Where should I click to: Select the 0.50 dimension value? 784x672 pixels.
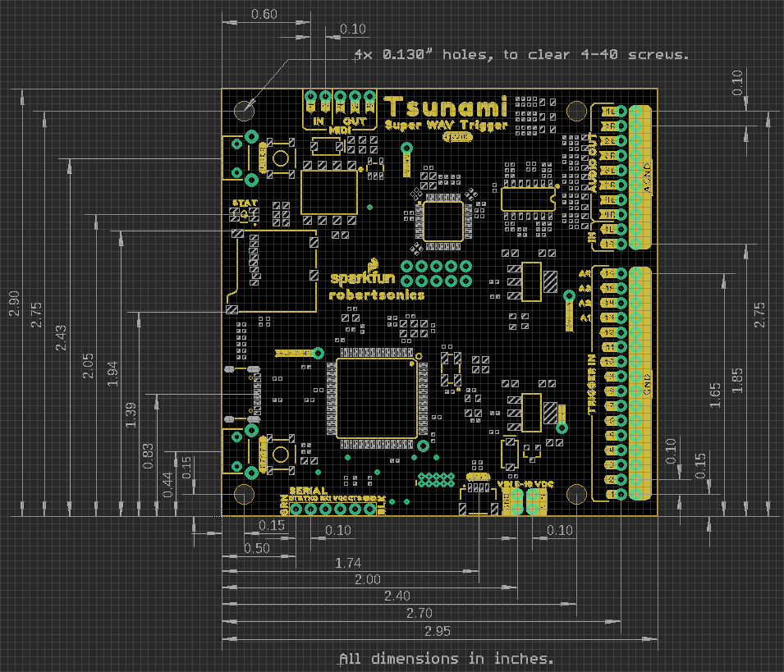257,549
